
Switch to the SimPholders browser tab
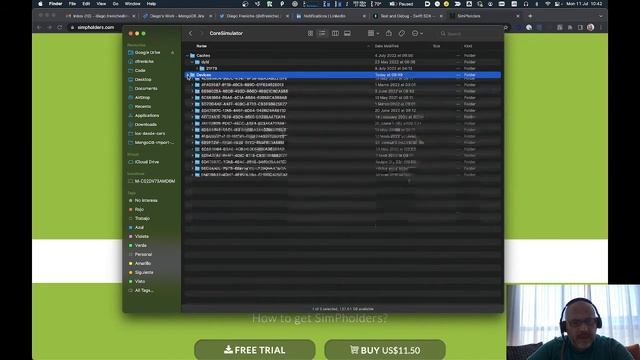[484, 16]
